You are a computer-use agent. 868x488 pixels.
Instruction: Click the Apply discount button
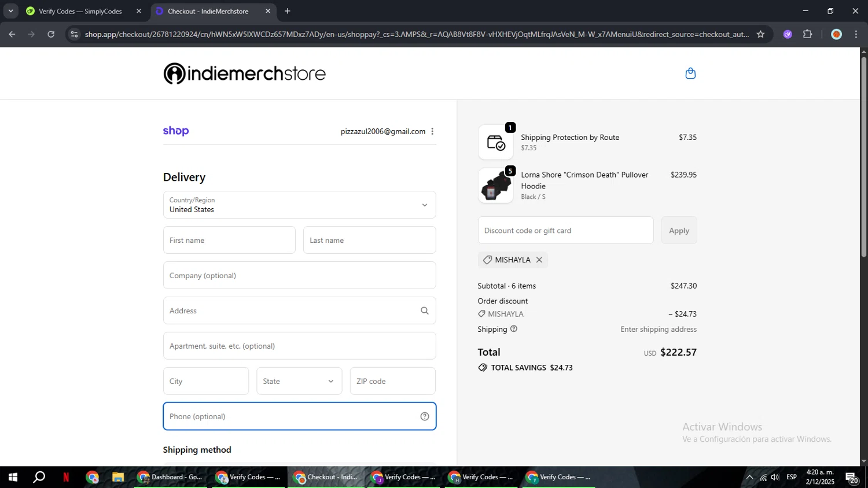tap(679, 230)
